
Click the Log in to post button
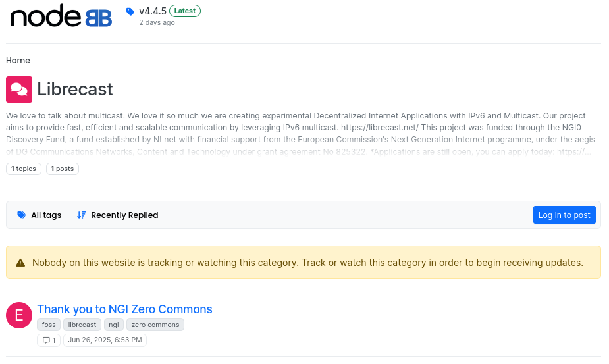tap(564, 215)
